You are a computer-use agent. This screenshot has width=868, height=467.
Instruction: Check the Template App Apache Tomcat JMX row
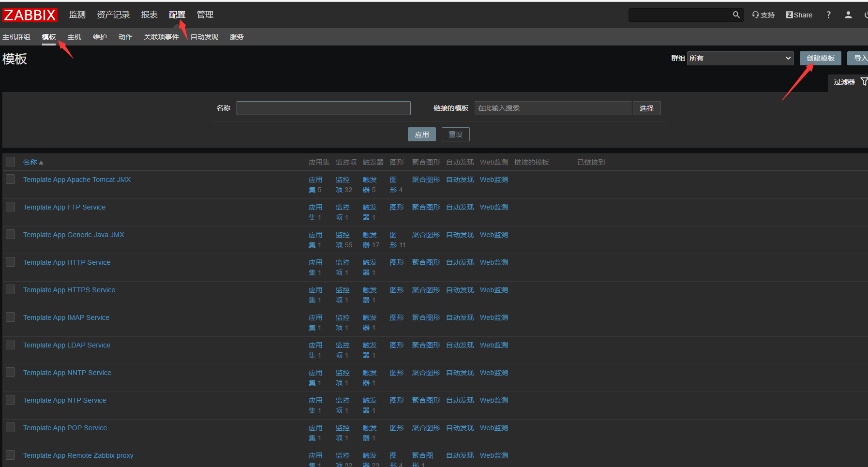[x=10, y=179]
